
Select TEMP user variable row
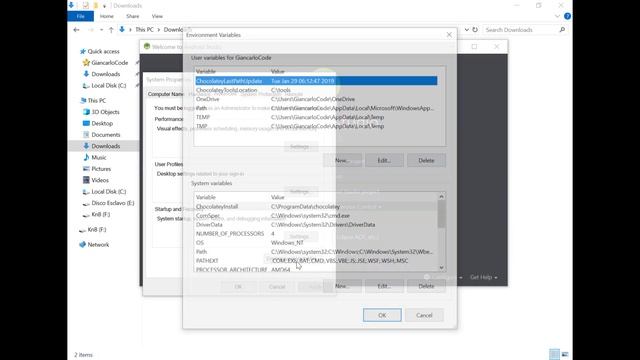coord(316,117)
